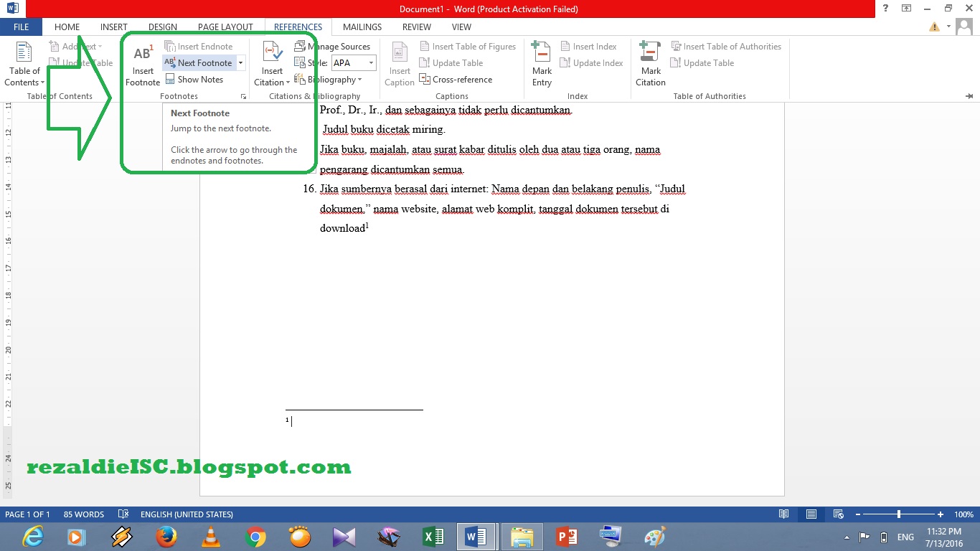Click the ENGLISH (UNITED STATES) language indicator
980x551 pixels.
(x=187, y=514)
